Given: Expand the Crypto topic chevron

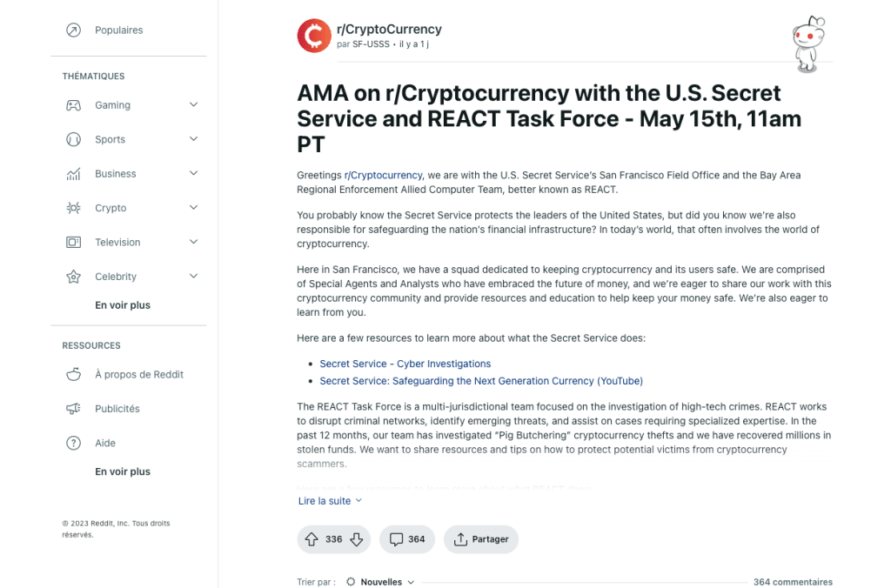Looking at the screenshot, I should click(x=193, y=207).
